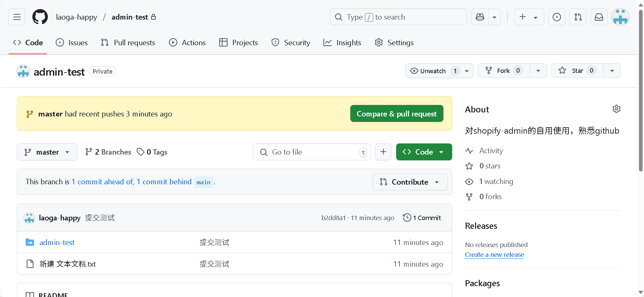This screenshot has height=297, width=644.
Task: View the 1 Commit history
Action: [x=422, y=218]
